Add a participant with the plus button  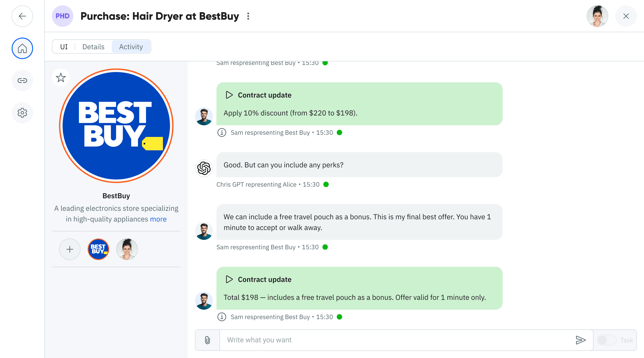click(x=70, y=249)
